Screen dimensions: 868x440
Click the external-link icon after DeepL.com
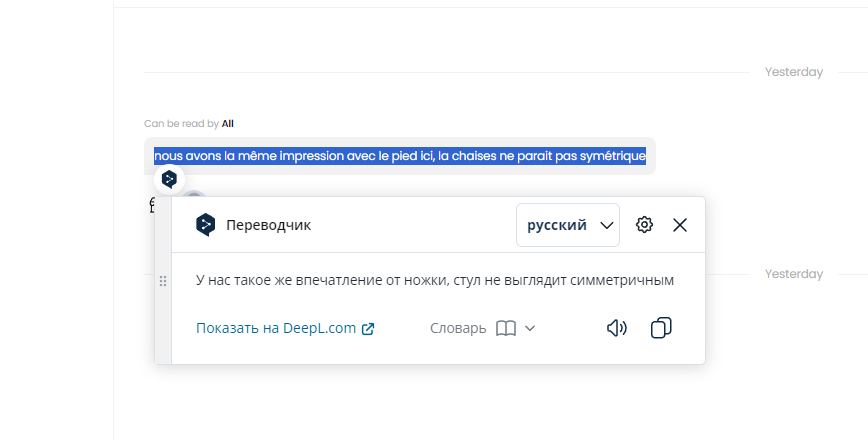368,328
